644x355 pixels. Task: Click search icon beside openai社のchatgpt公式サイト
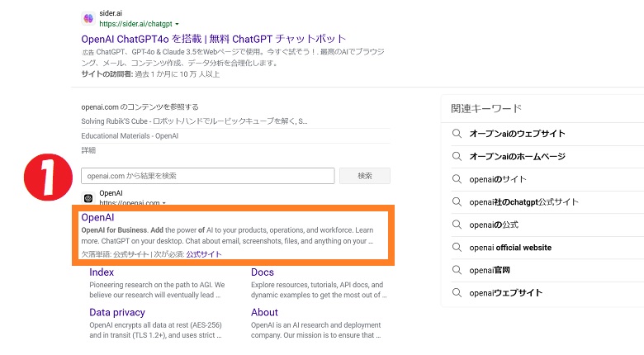457,201
